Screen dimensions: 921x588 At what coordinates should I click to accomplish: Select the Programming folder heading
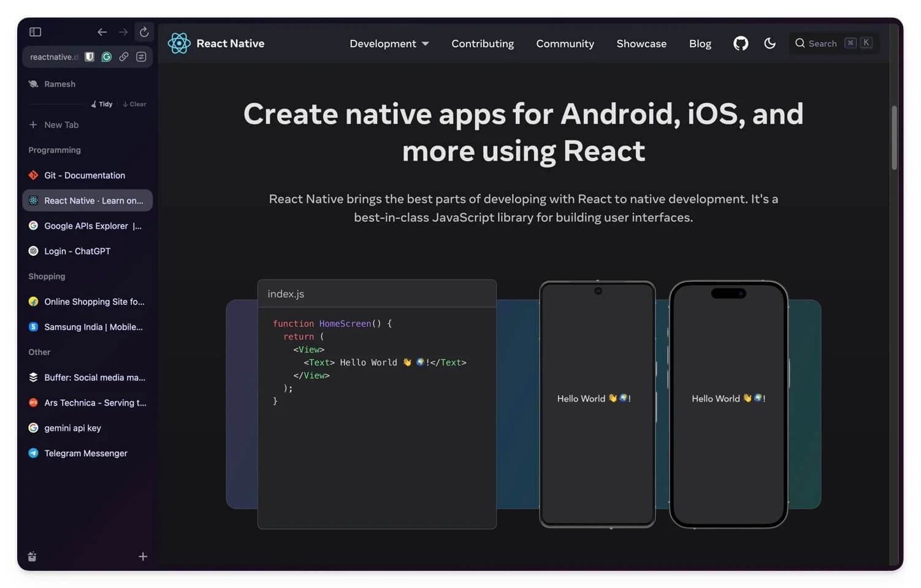[x=55, y=150]
